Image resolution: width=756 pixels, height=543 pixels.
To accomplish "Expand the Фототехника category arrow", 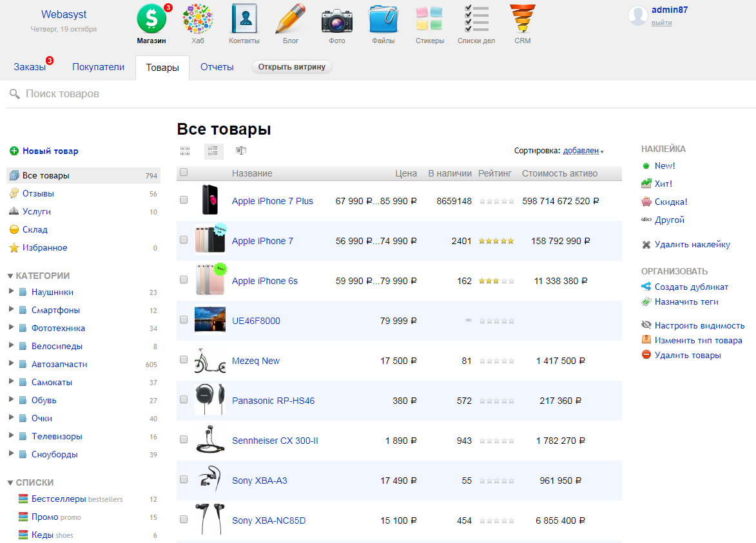I will pos(11,327).
